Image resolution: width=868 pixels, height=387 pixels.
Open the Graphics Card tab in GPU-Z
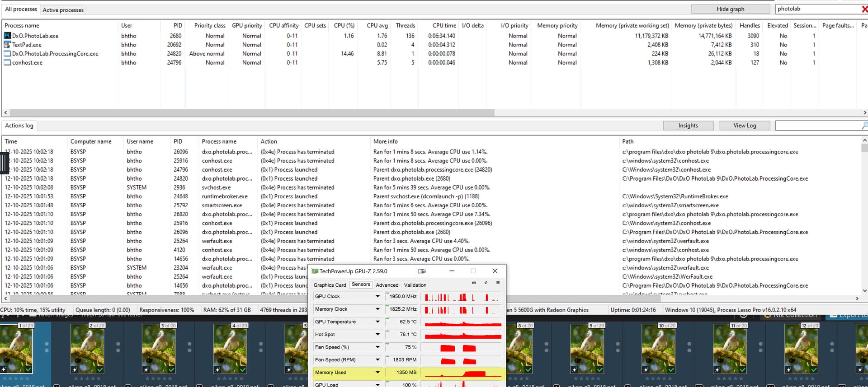[x=330, y=285]
